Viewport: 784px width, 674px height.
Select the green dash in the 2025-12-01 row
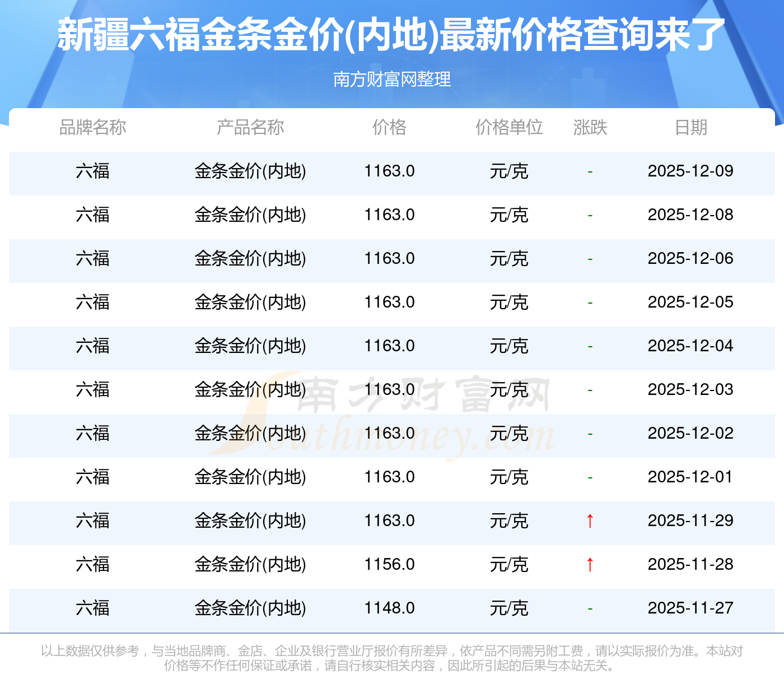pos(590,478)
